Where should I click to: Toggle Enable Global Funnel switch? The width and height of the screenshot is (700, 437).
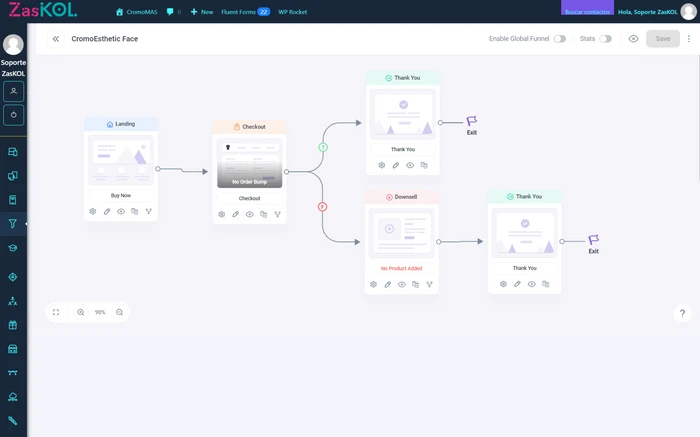560,39
